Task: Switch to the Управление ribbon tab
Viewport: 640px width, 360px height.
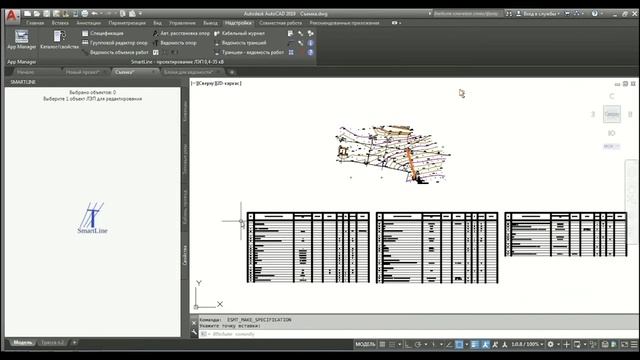Action: pos(182,23)
